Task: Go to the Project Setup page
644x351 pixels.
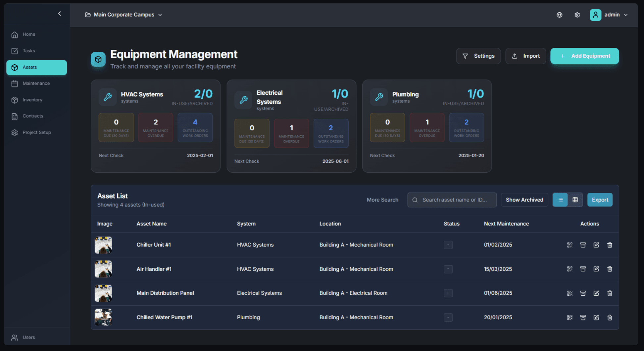Action: tap(36, 132)
